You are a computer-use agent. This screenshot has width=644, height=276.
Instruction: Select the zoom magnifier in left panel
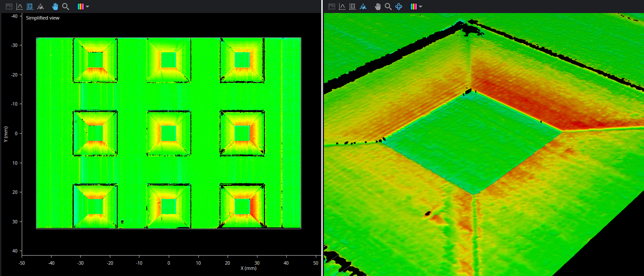(x=66, y=7)
